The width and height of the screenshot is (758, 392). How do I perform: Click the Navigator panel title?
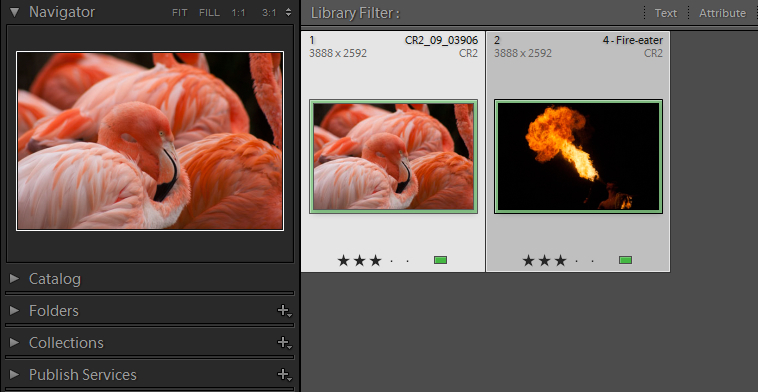point(62,12)
